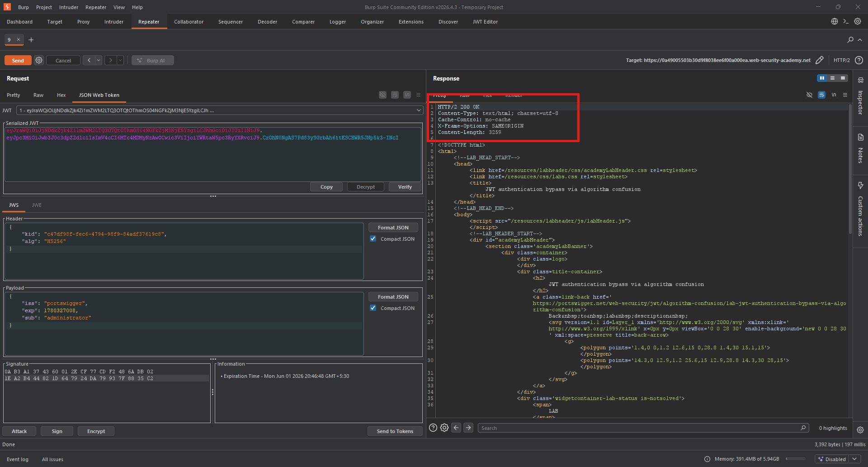
Task: Go forward to next request in history
Action: click(111, 60)
